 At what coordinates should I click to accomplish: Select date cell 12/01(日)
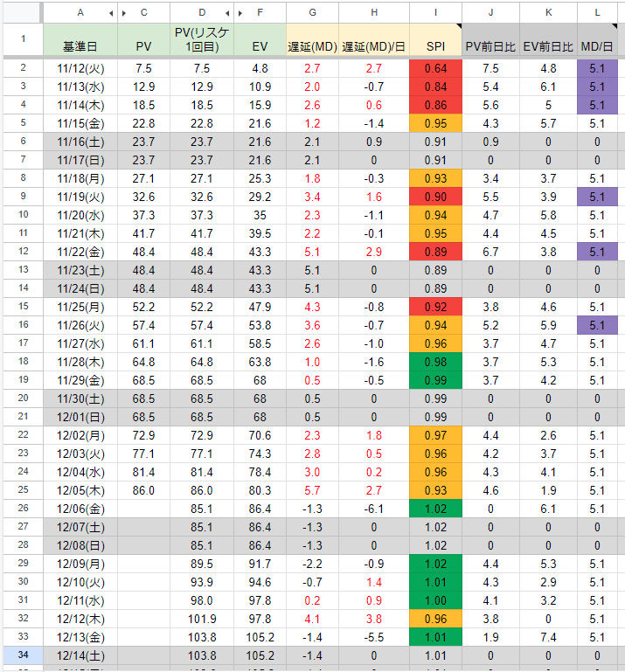pos(80,417)
